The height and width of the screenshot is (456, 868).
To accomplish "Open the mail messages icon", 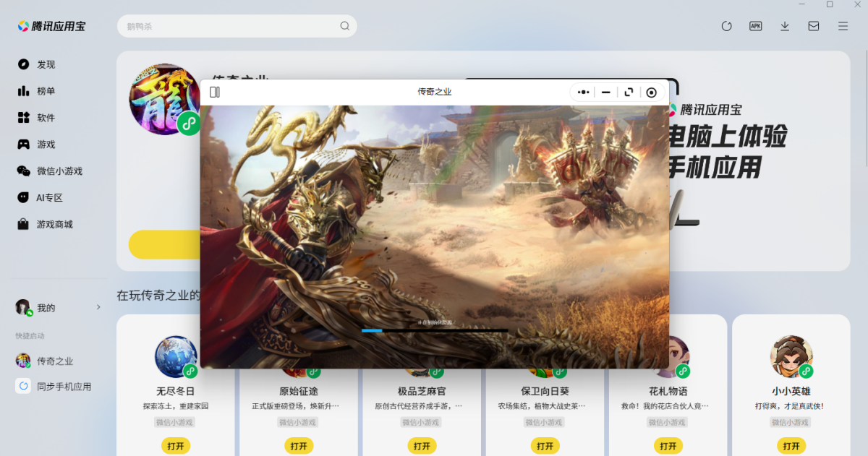I will tap(814, 26).
